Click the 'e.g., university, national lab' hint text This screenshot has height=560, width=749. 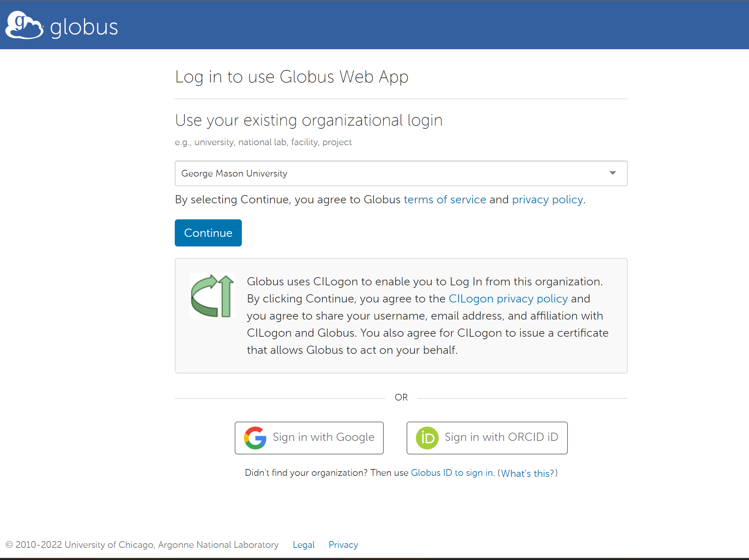pyautogui.click(x=263, y=142)
